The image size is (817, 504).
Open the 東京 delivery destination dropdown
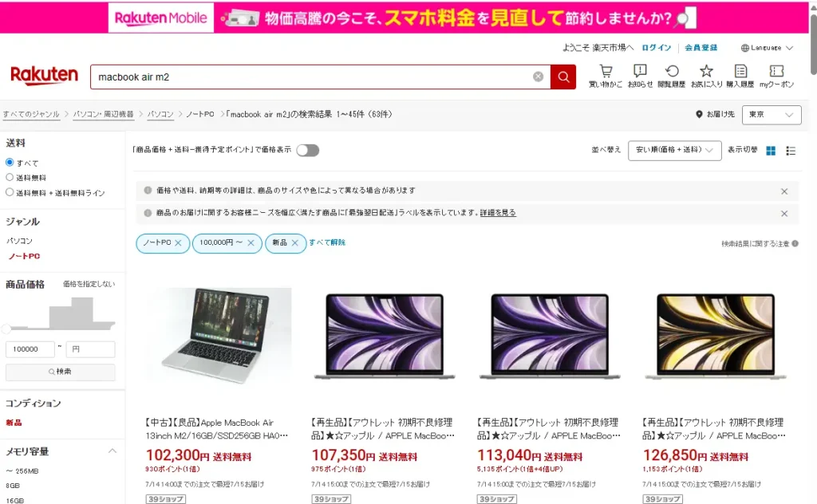772,115
